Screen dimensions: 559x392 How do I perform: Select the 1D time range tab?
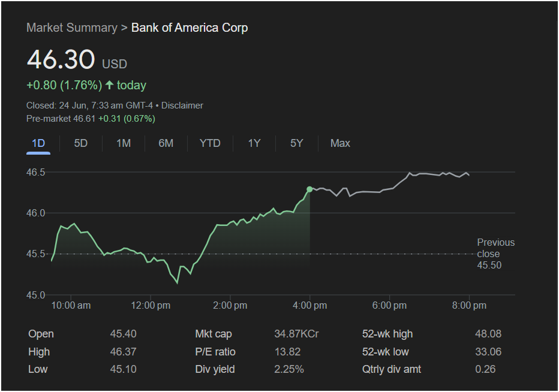(x=38, y=143)
